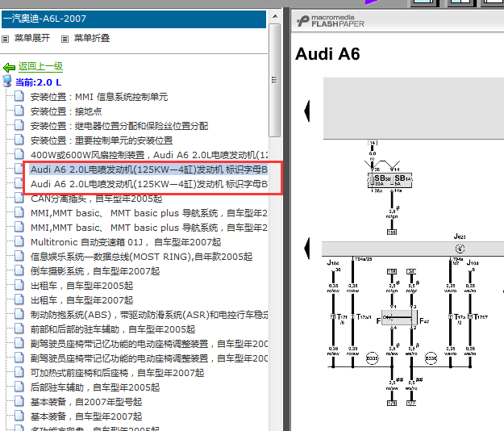Click document icon for 安装位置：MMI 信息系统控制单元
The image size is (504, 431).
(19, 96)
